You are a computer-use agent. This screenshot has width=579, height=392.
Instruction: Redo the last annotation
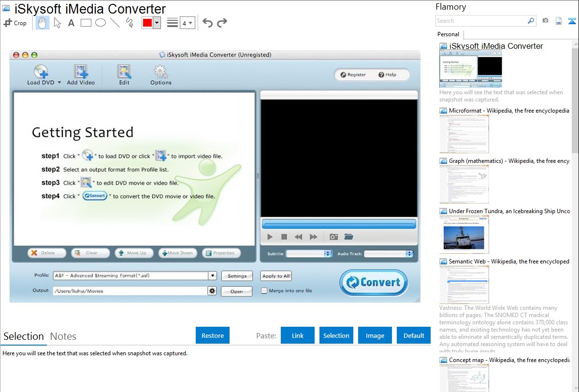pyautogui.click(x=222, y=23)
